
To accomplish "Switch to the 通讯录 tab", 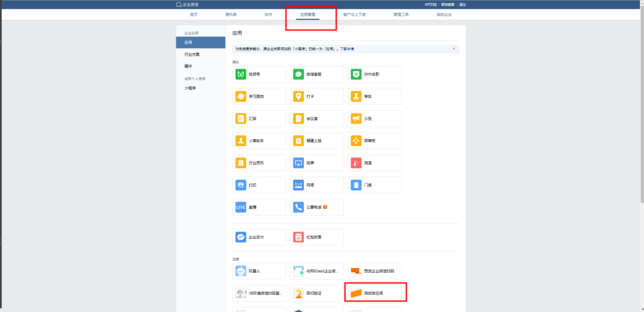I will (x=231, y=14).
